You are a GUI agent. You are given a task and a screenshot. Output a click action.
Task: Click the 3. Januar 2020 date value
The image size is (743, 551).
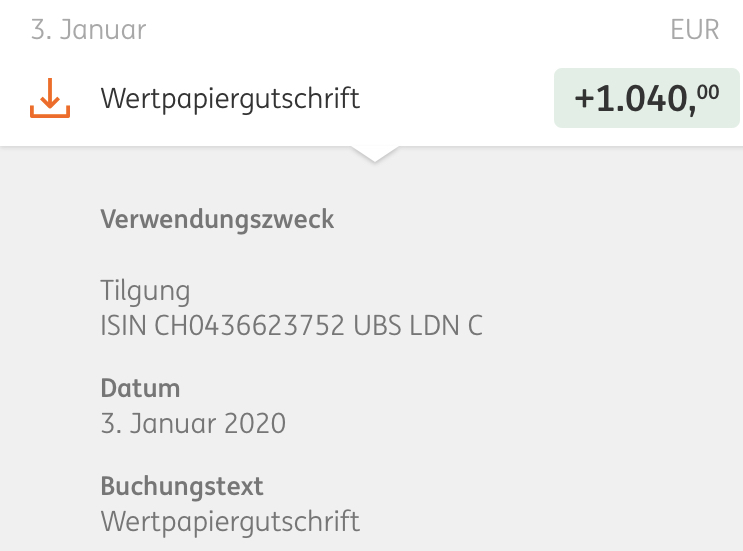pos(193,423)
